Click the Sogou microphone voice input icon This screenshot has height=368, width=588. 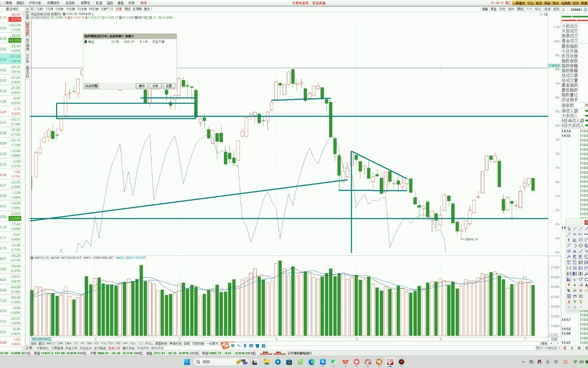[x=245, y=346]
